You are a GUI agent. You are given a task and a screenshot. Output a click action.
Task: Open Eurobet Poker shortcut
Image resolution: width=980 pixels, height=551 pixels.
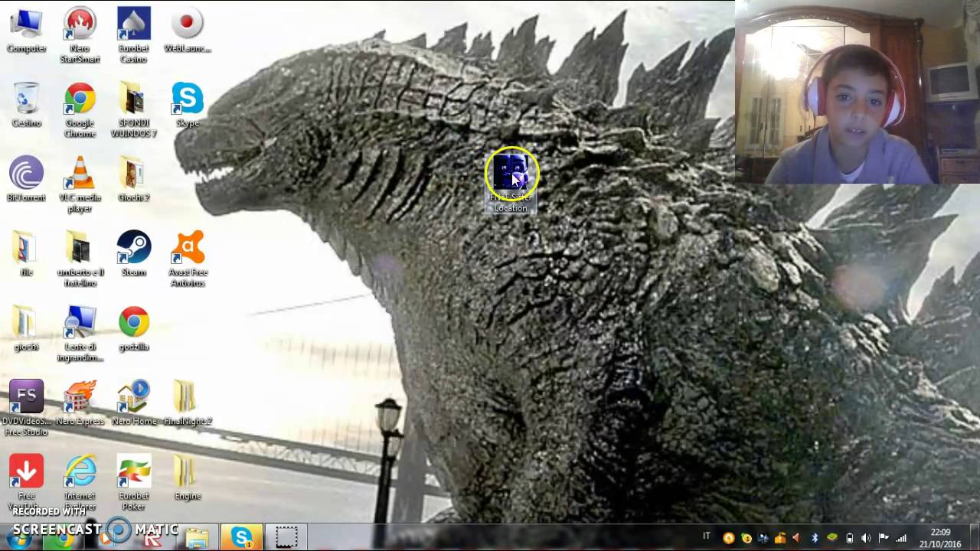(x=134, y=482)
